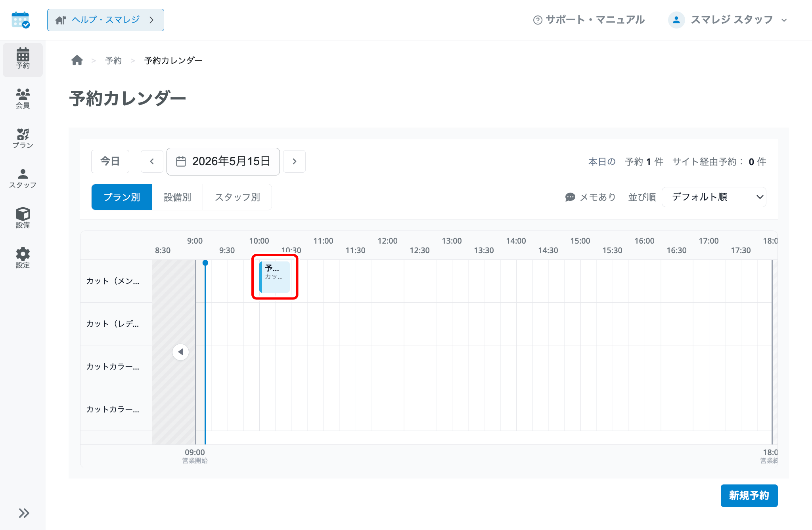Image resolution: width=812 pixels, height=530 pixels.
Task: Click the 今日 button
Action: tap(110, 161)
